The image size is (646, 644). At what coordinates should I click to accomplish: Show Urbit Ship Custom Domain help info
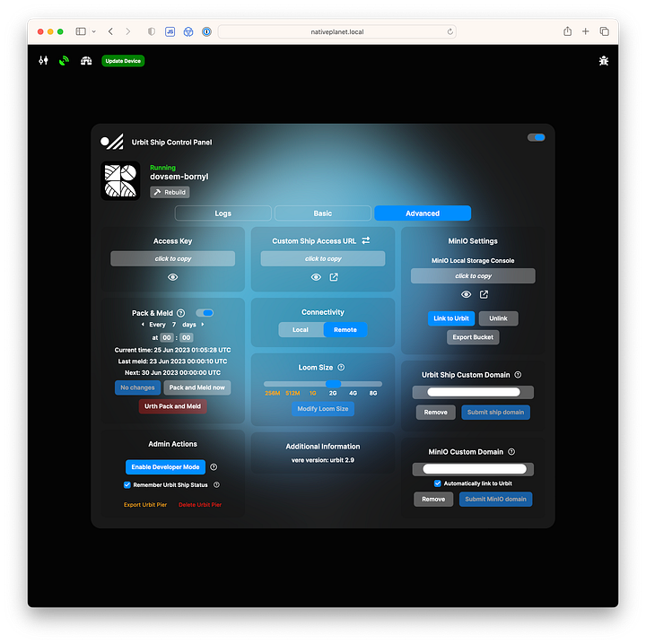[x=518, y=375]
